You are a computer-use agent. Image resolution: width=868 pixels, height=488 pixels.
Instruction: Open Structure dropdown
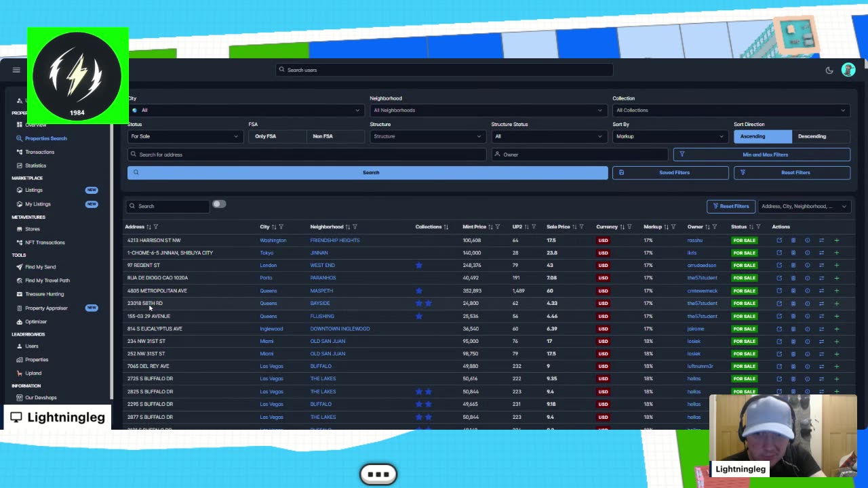pos(427,136)
